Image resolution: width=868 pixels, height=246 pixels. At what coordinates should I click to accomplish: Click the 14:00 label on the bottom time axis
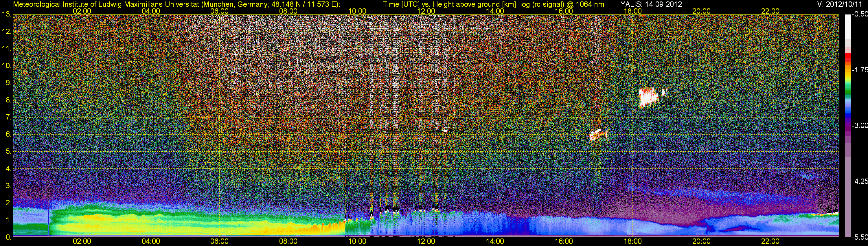pos(495,241)
